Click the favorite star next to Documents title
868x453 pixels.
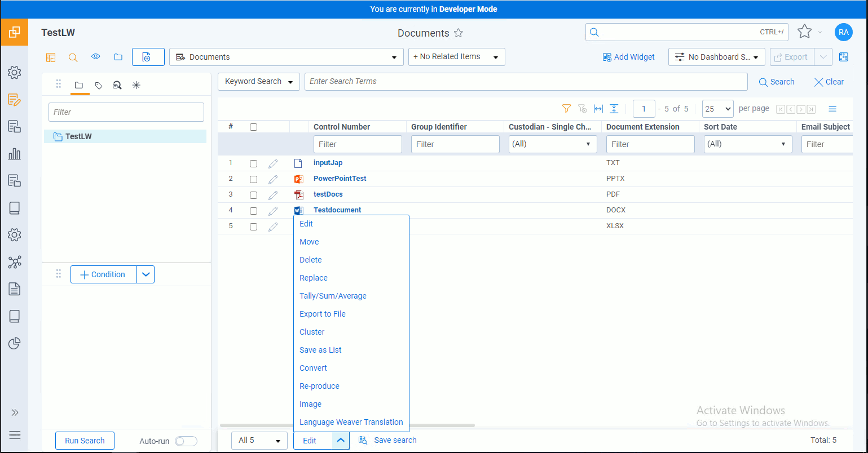point(459,33)
